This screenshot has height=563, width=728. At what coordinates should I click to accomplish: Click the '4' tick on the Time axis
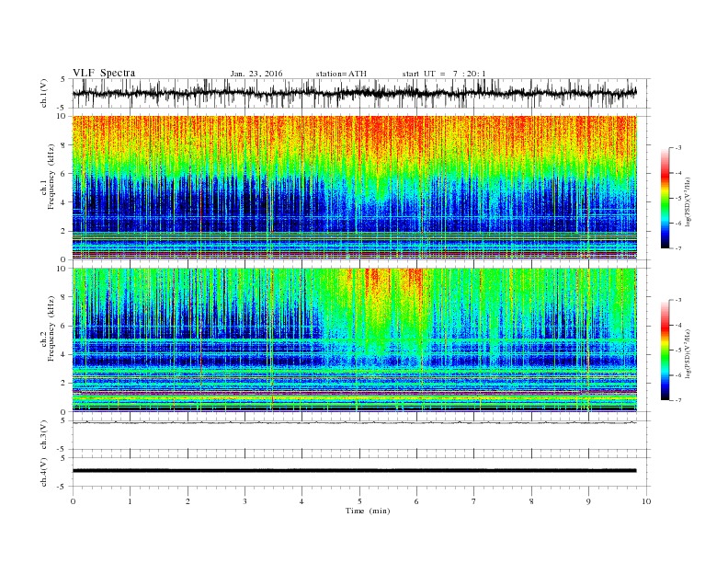tap(301, 501)
